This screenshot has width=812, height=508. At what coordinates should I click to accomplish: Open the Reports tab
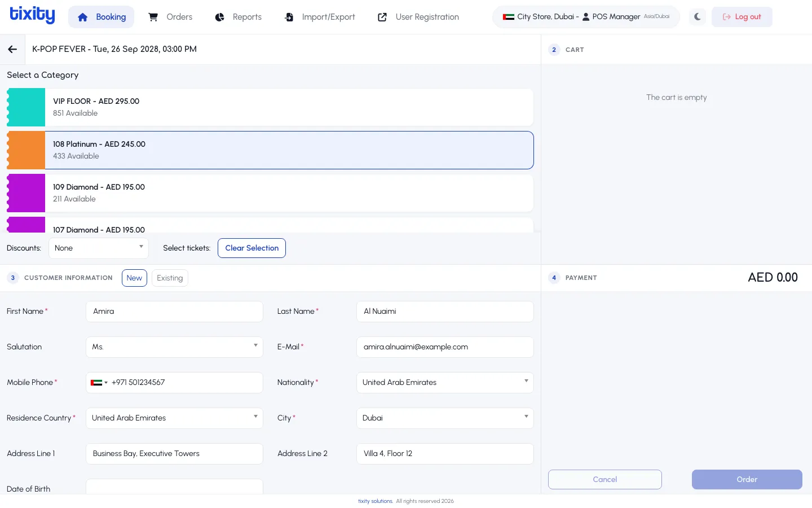238,17
